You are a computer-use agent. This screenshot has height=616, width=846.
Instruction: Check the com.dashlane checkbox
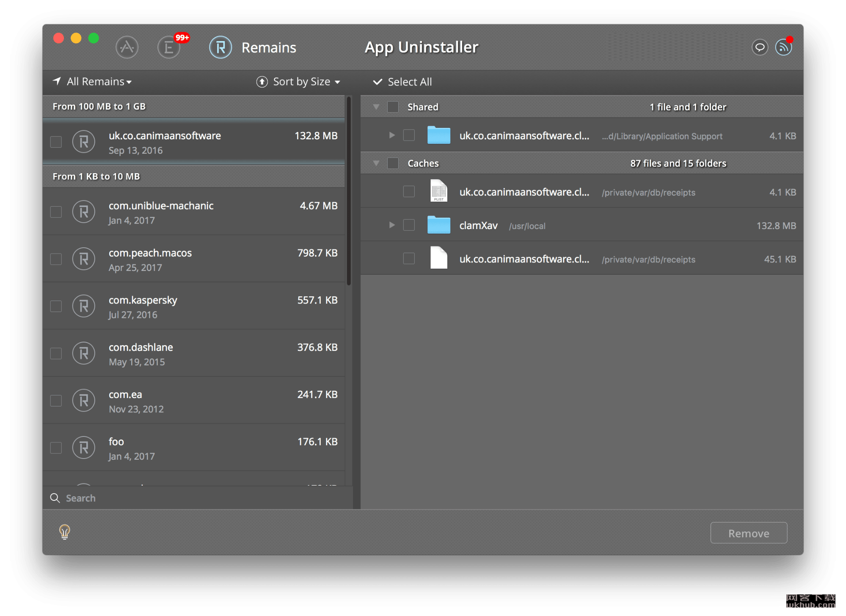(56, 354)
